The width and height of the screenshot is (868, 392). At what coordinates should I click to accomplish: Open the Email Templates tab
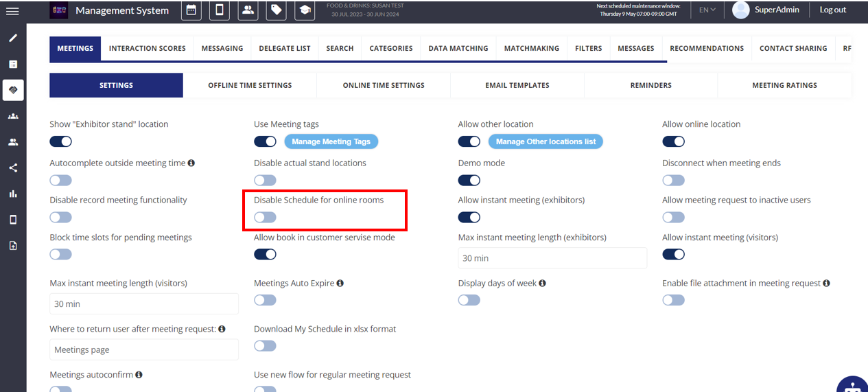(517, 85)
